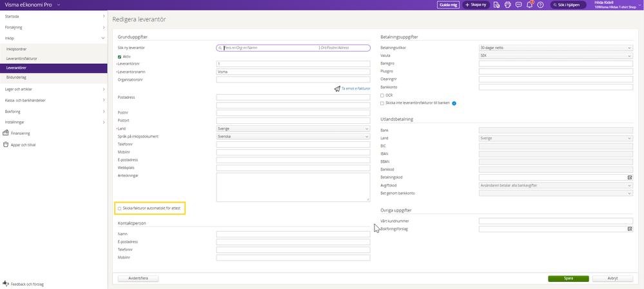Screen dimensions: 644x289
Task: Open the chat message icon
Action: click(x=518, y=5)
